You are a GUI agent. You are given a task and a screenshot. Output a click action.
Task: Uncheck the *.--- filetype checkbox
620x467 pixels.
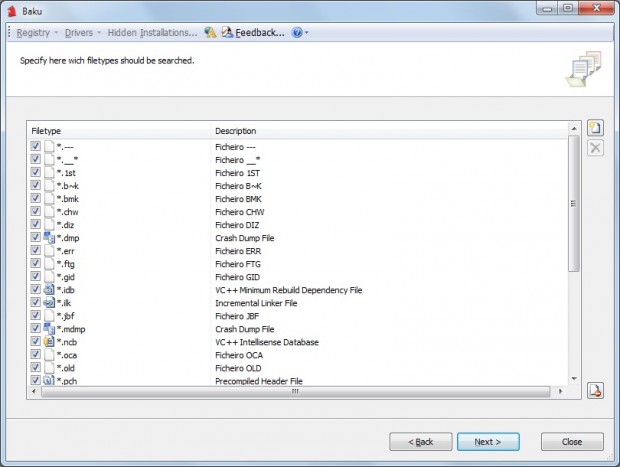point(36,146)
